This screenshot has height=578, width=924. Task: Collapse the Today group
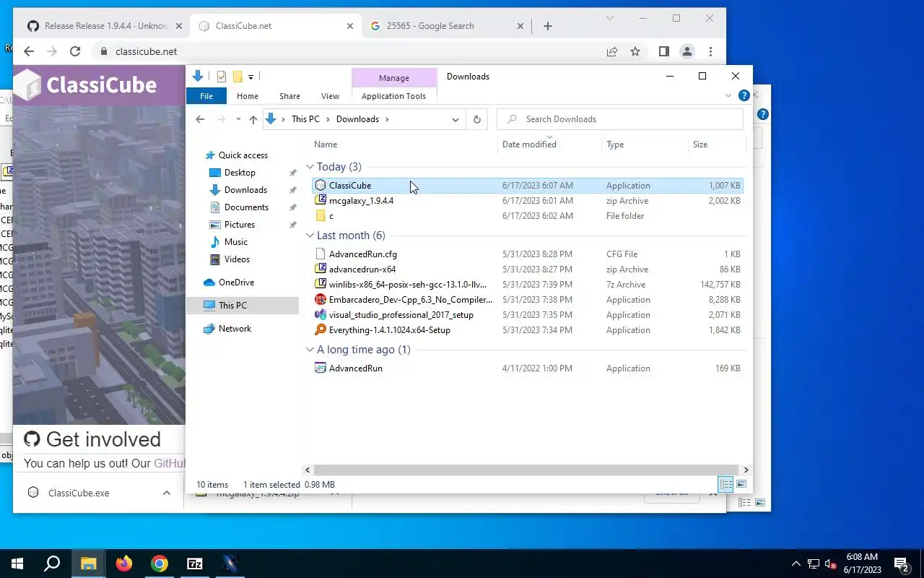310,167
